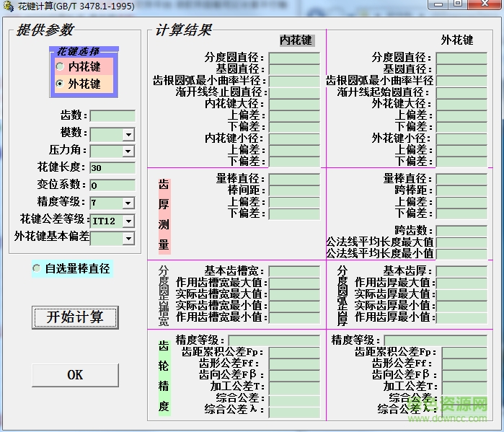Click the 齿轮精度 vertical section label
The height and width of the screenshot is (432, 504).
pos(164,376)
